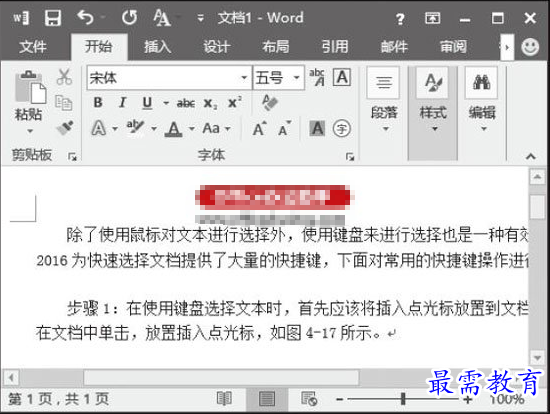Open the 编辑 editing group
Image resolution: width=550 pixels, height=414 pixels.
482,100
